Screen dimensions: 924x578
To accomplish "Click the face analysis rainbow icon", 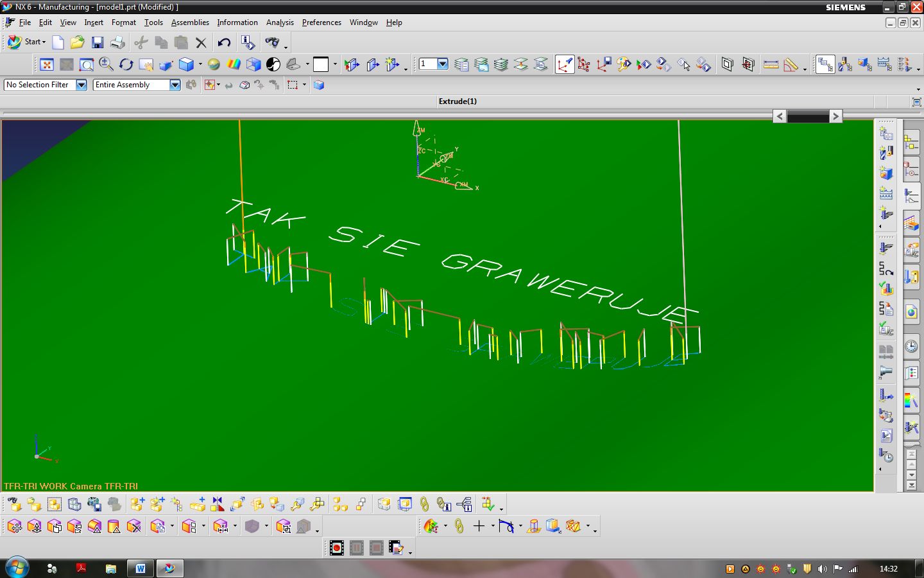I will point(234,64).
